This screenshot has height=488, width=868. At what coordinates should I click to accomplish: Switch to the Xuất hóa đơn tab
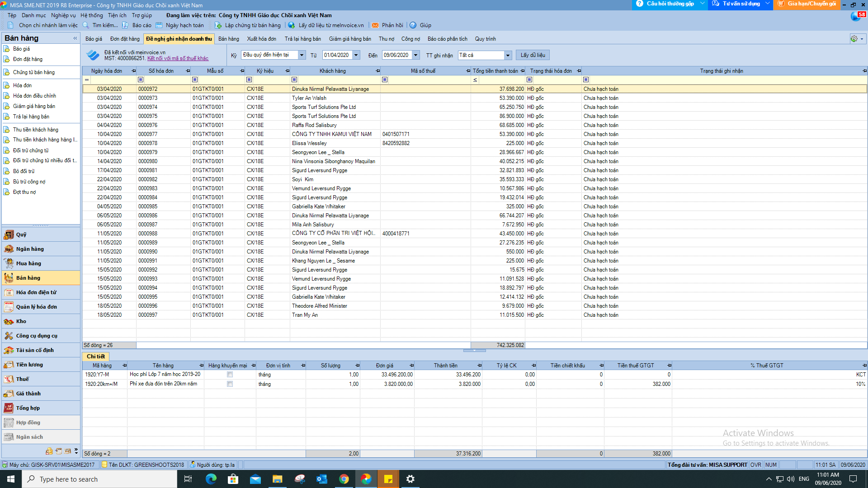pyautogui.click(x=261, y=39)
